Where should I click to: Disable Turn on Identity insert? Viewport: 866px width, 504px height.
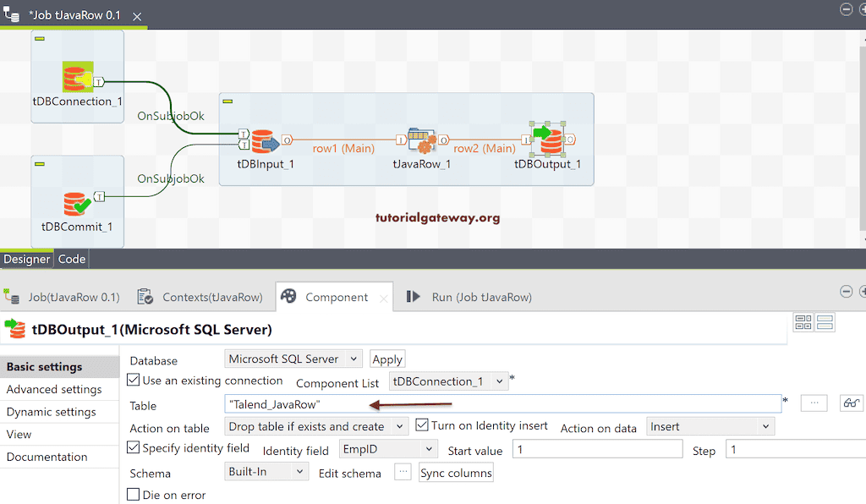click(420, 426)
